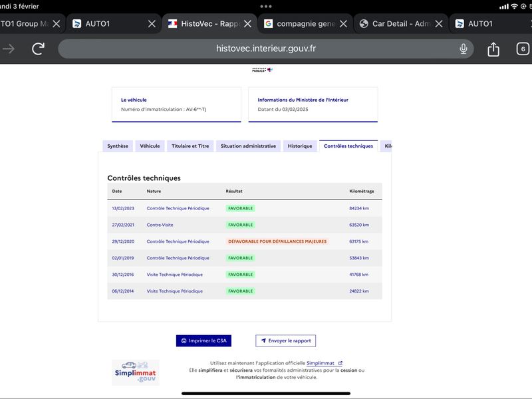This screenshot has width=532, height=399.
Task: Click the Envoyer le rapport button
Action: coord(286,340)
